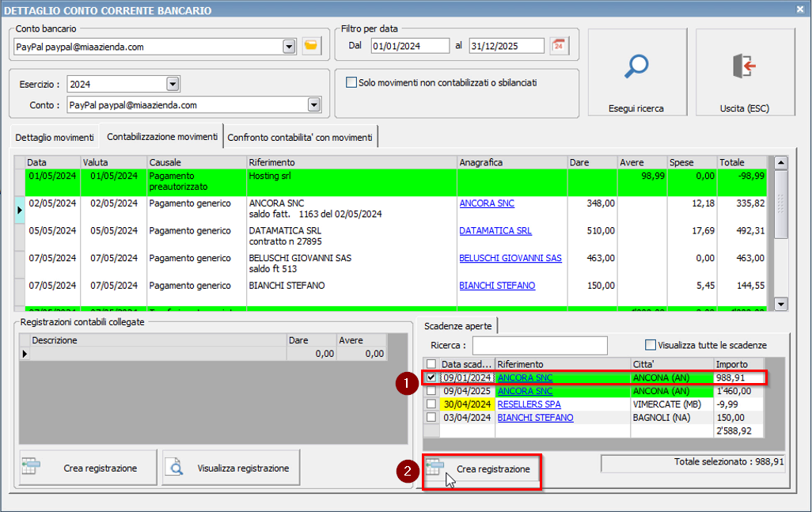Open DATAMATICA SRL anagrafica link
This screenshot has width=812, height=512.
tap(495, 231)
